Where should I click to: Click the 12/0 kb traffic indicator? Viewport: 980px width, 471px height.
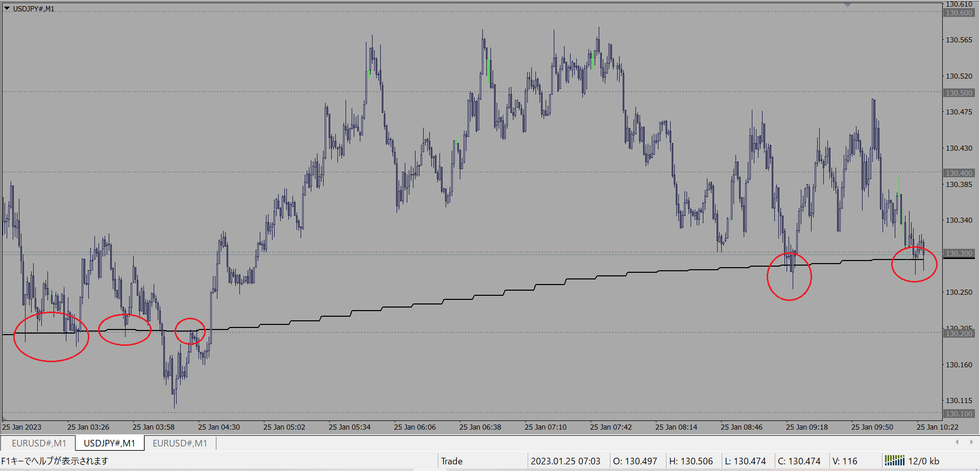[923, 461]
